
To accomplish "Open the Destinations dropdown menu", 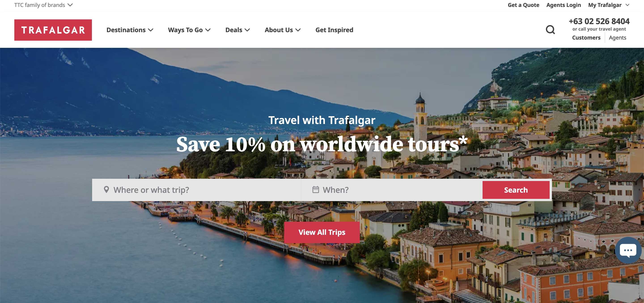I will (x=130, y=30).
